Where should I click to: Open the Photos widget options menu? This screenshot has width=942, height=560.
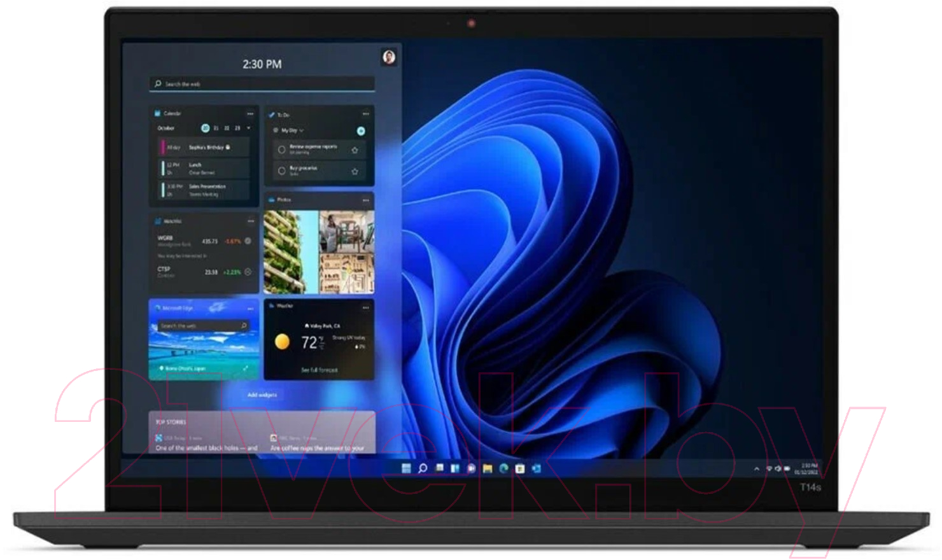click(x=365, y=200)
